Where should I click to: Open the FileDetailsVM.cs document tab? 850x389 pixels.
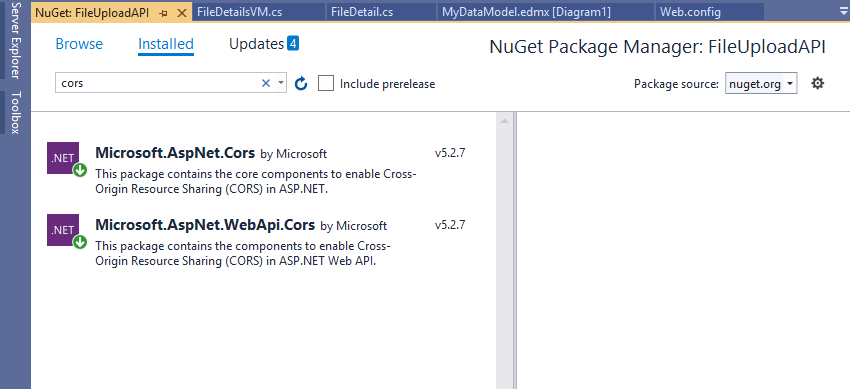(x=240, y=12)
